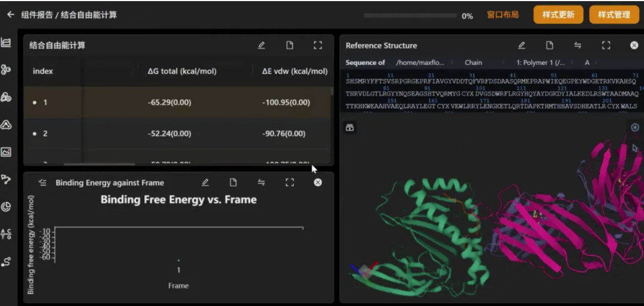Click swap arrows icon in Binding Energy panel
644x306 pixels.
coord(261,182)
